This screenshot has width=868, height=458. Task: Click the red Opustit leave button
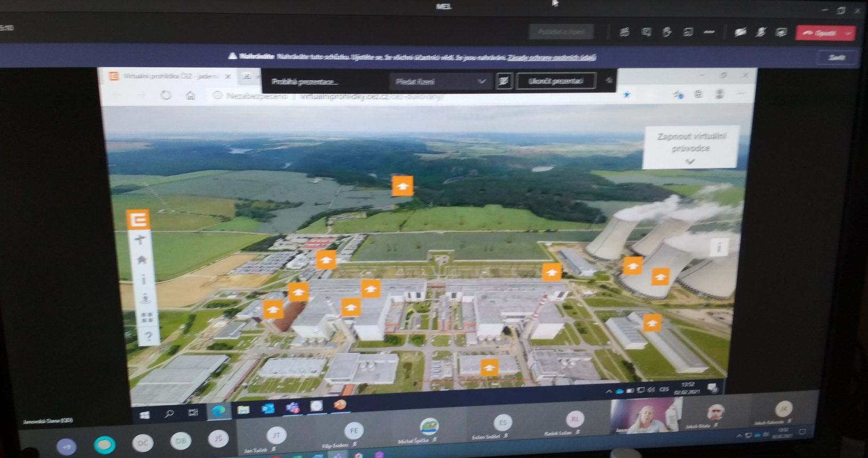coord(820,33)
